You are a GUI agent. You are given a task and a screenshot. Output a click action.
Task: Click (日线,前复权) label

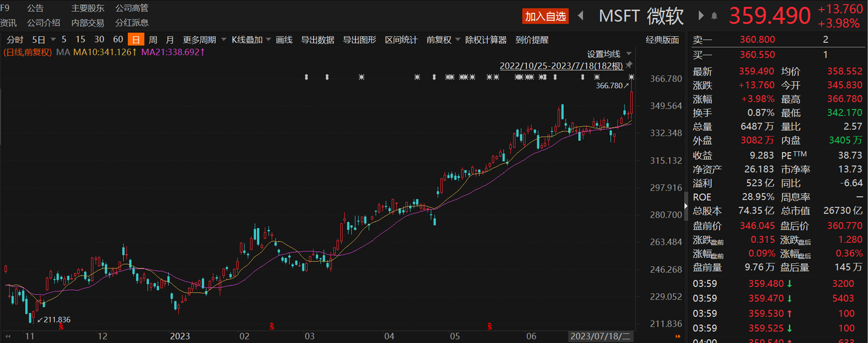[28, 52]
